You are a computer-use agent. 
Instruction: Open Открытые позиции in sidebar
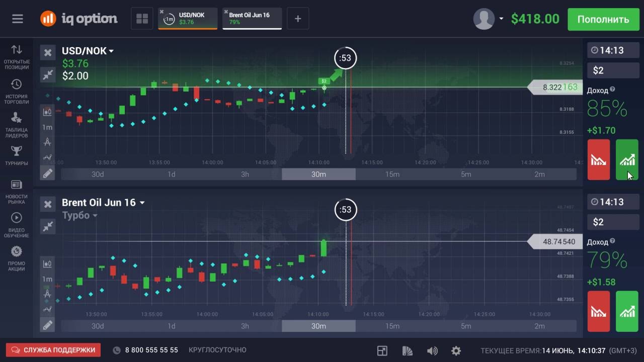tap(17, 57)
